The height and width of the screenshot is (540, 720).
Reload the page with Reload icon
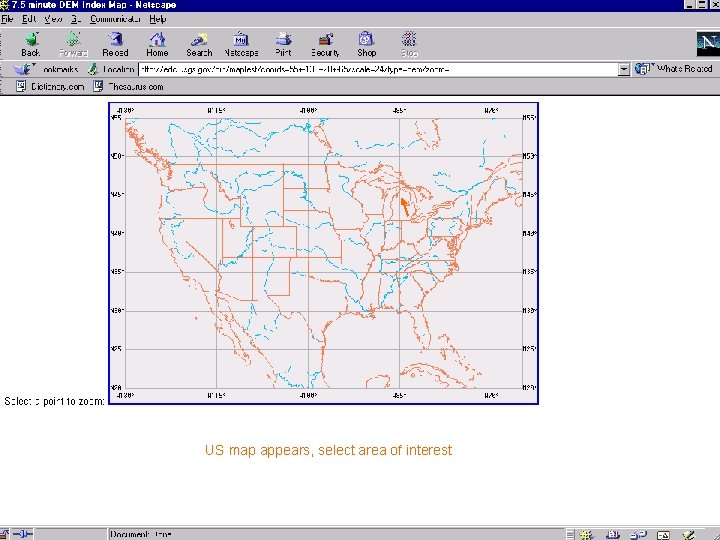click(x=115, y=39)
